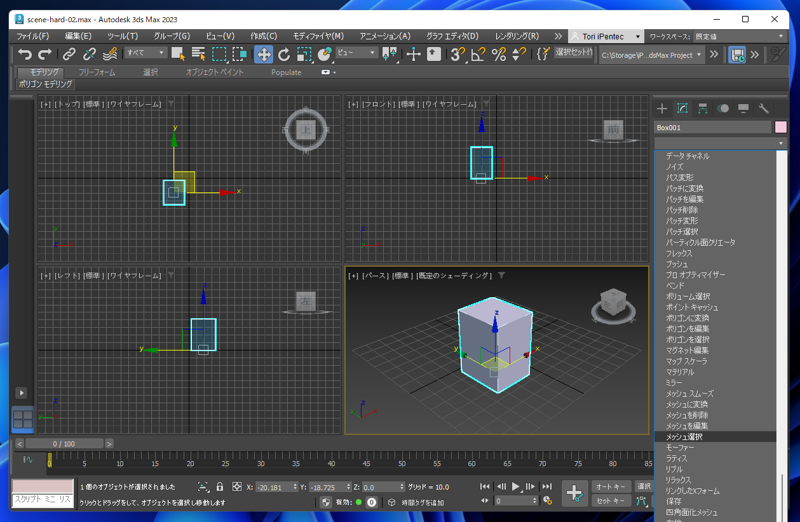Click the pink object color swatch
The width and height of the screenshot is (800, 522).
781,127
